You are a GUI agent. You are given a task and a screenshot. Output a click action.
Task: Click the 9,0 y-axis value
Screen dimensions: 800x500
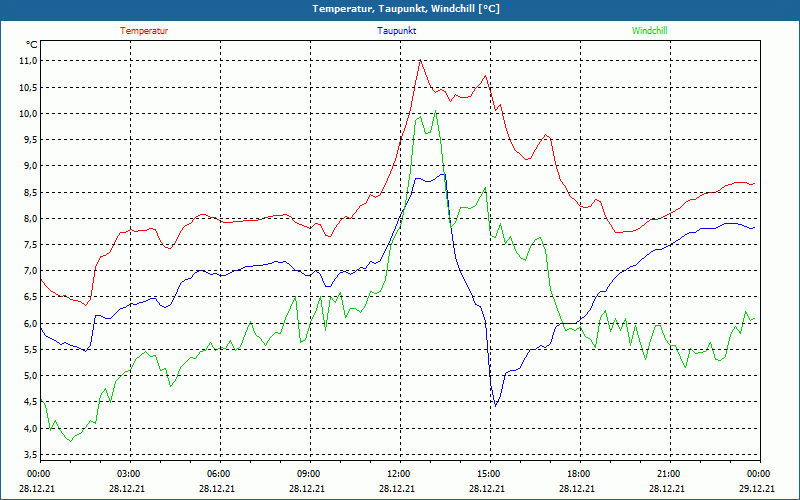coord(30,166)
